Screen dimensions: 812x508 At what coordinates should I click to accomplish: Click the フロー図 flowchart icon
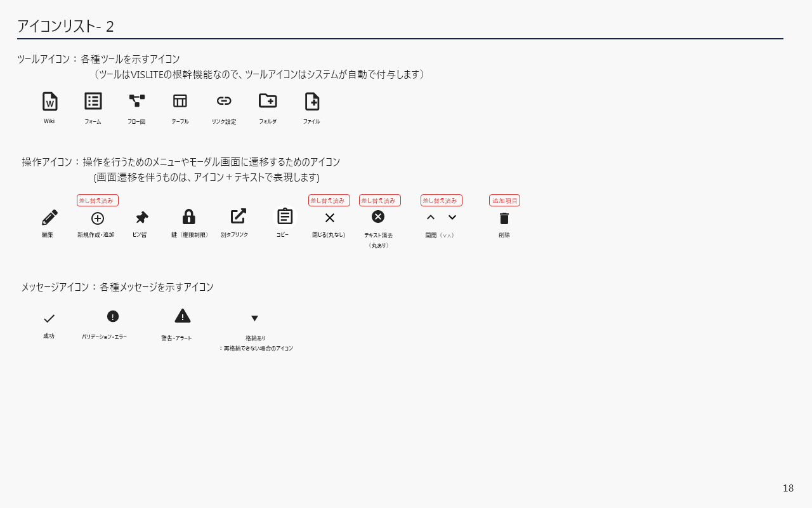pyautogui.click(x=137, y=100)
